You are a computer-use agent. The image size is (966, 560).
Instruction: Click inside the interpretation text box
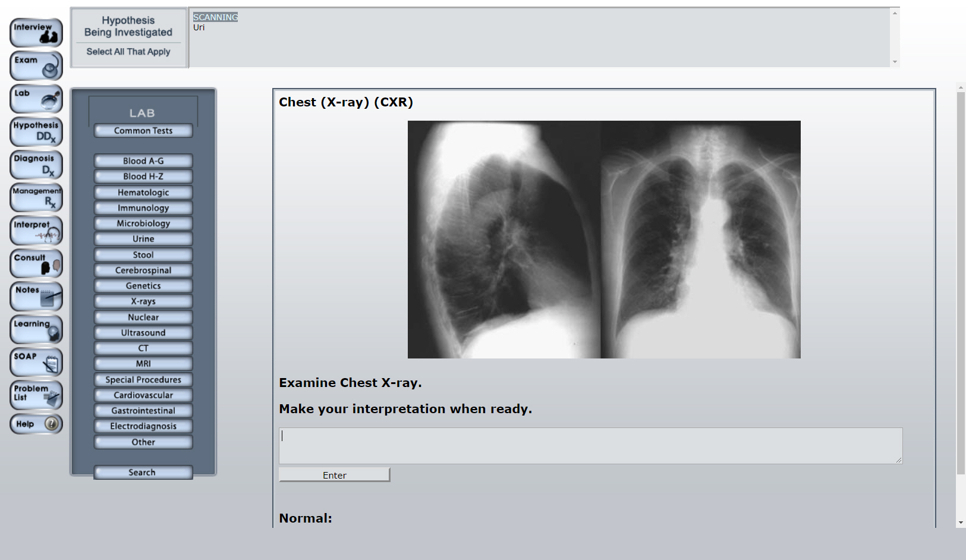[591, 446]
